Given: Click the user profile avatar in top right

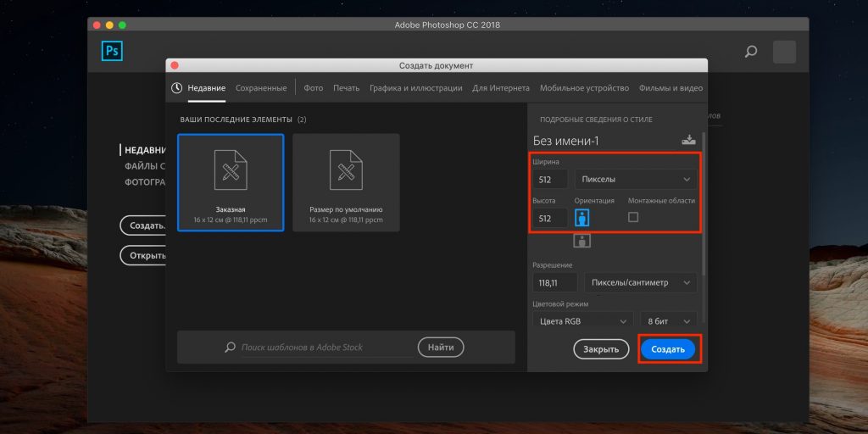Looking at the screenshot, I should pos(784,52).
